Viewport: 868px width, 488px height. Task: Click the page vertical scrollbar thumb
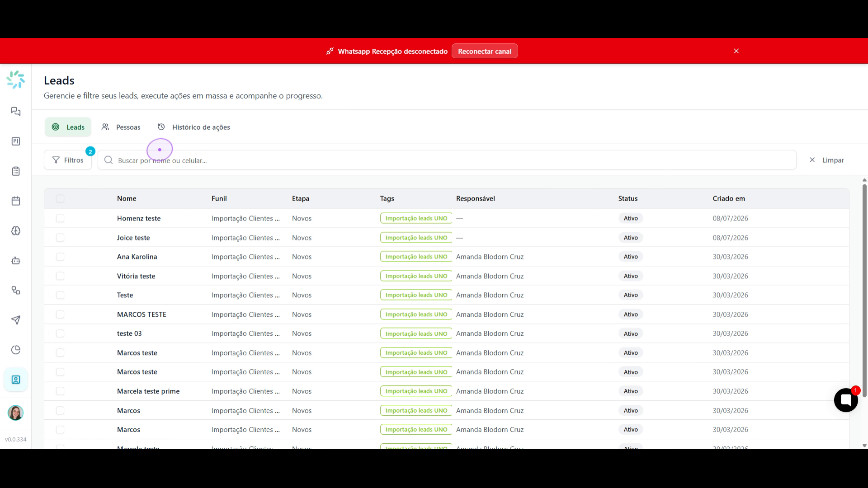tap(864, 291)
